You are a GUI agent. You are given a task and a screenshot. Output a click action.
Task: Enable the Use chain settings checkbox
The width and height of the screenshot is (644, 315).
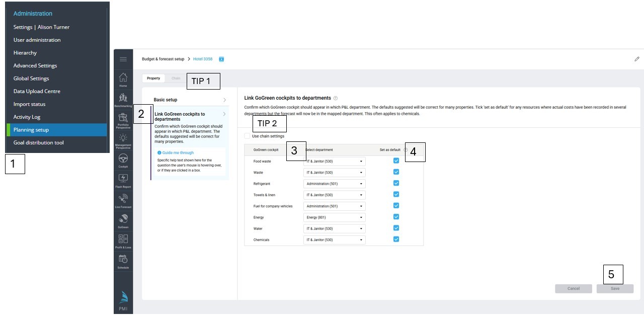pyautogui.click(x=247, y=136)
